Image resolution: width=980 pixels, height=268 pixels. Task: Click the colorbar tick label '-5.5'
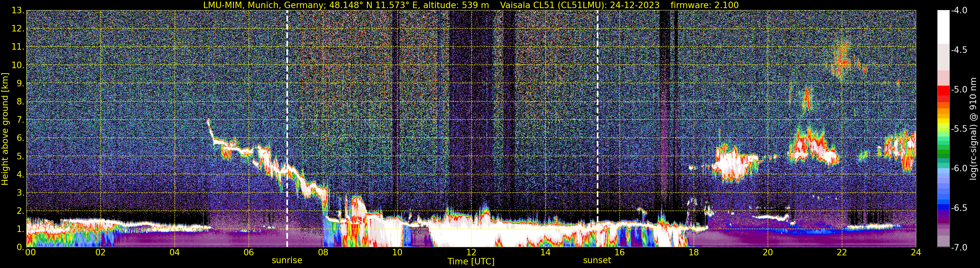[x=959, y=129]
